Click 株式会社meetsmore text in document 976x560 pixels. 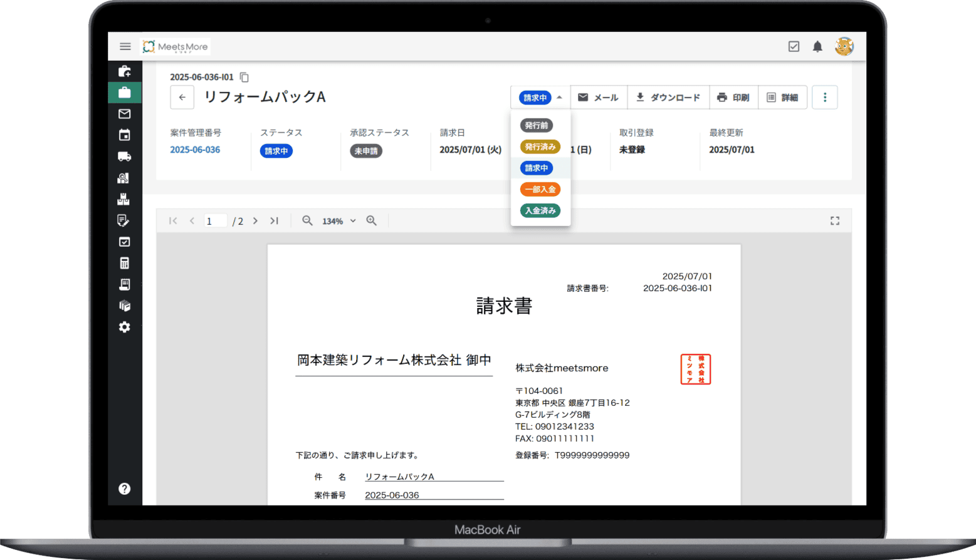pyautogui.click(x=562, y=368)
